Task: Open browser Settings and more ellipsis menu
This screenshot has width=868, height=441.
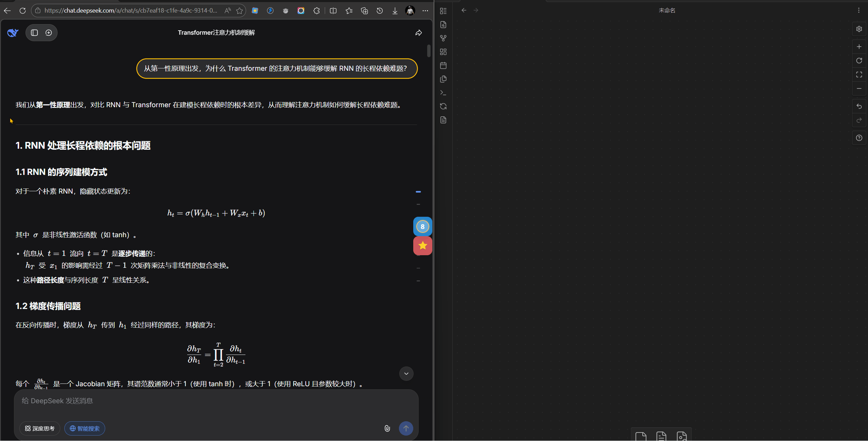Action: 425,11
